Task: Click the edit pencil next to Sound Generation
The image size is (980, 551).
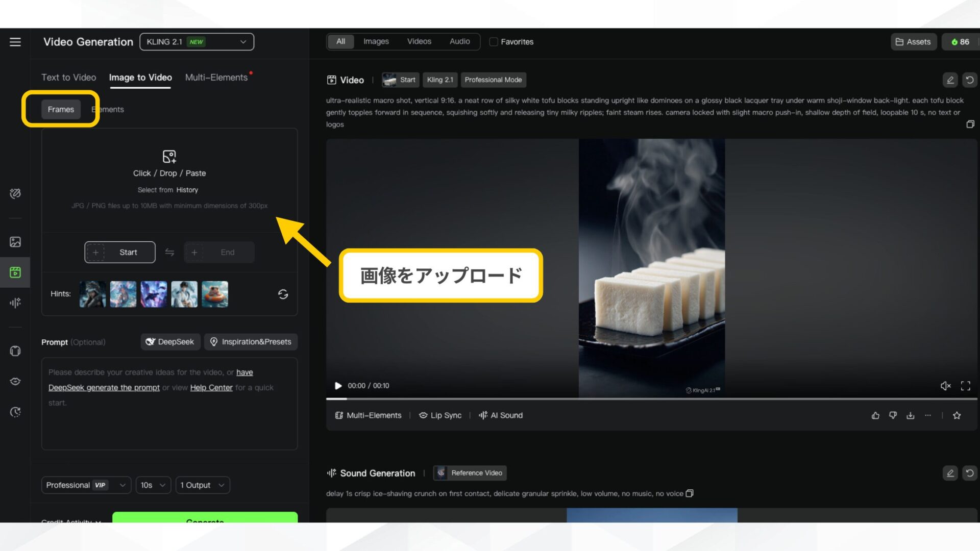Action: [950, 473]
